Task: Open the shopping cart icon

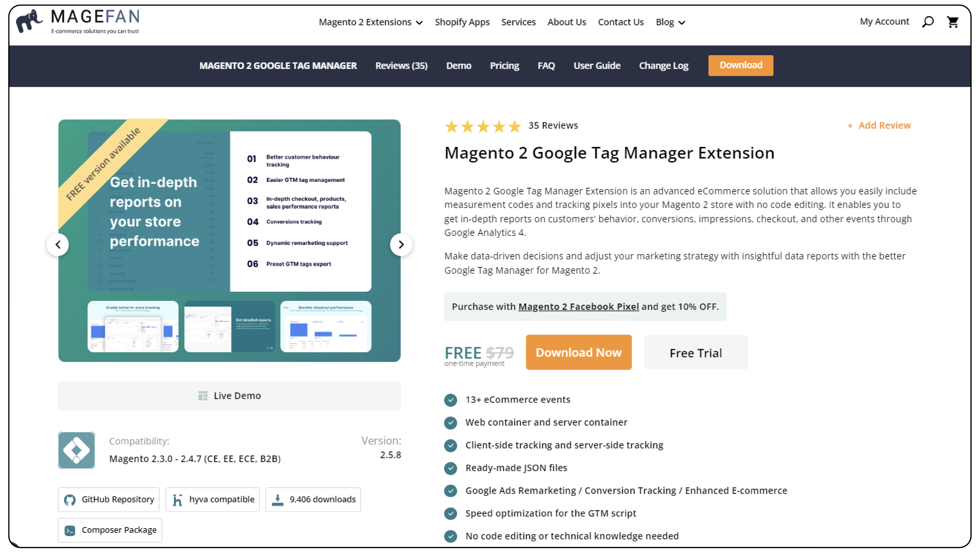Action: click(953, 22)
